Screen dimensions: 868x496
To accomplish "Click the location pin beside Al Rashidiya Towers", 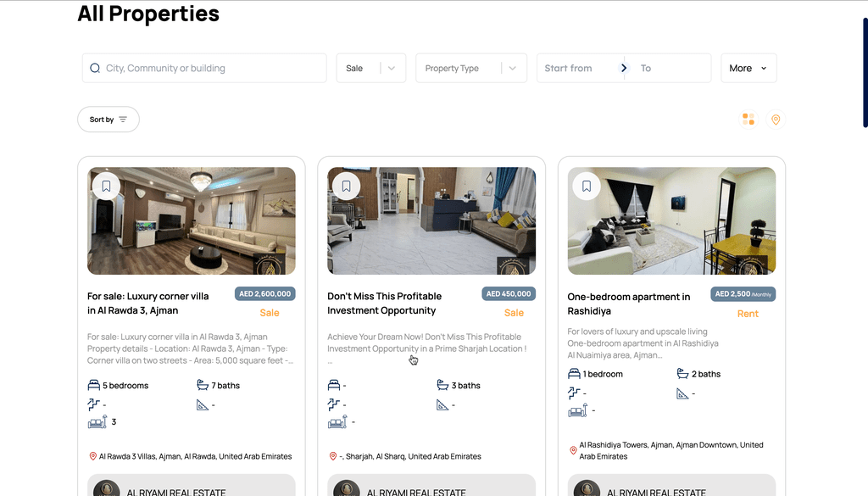I will tap(573, 450).
